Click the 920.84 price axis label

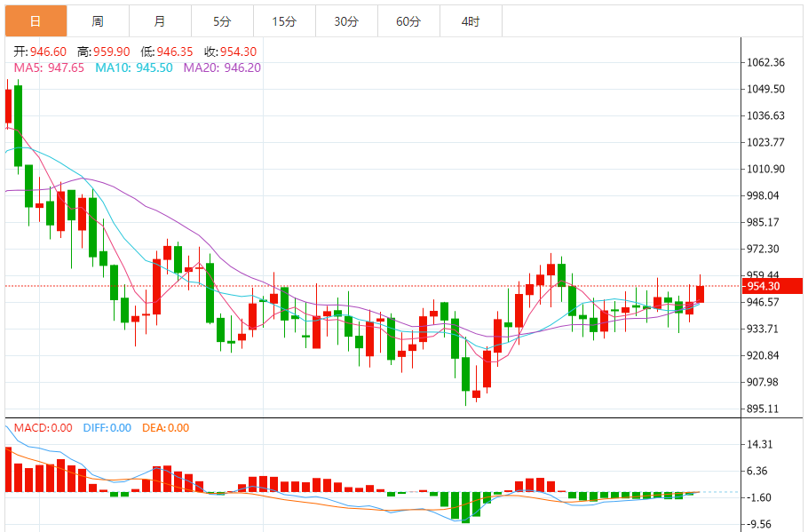[x=764, y=355]
